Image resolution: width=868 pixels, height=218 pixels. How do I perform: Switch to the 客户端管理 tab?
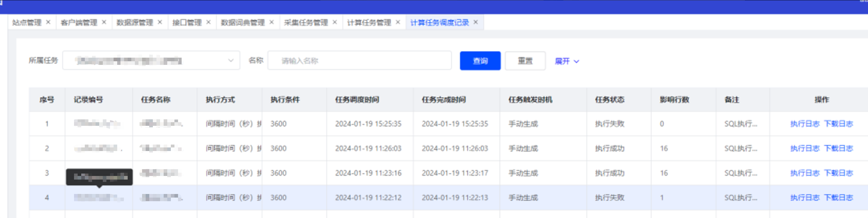pyautogui.click(x=79, y=23)
